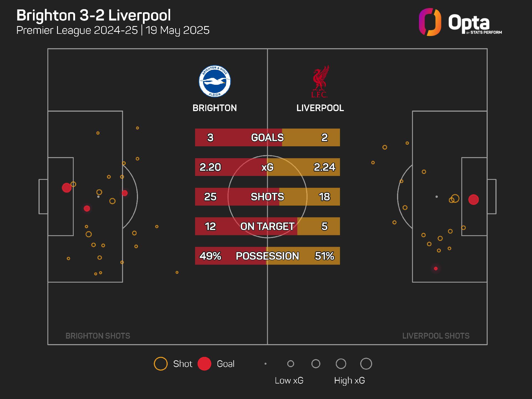532x399 pixels.
Task: Click the ON TARGET stat bar label
Action: (267, 226)
